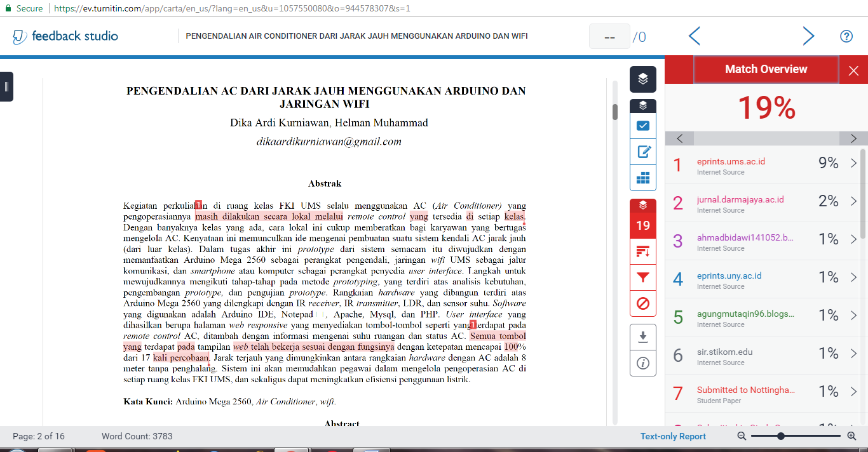Screen dimensions: 868x452
Task: Show next match with right arrow bar
Action: pos(853,138)
